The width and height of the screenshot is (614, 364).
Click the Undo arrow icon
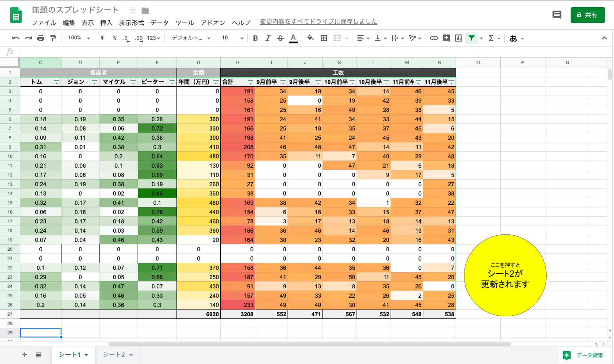click(x=16, y=38)
